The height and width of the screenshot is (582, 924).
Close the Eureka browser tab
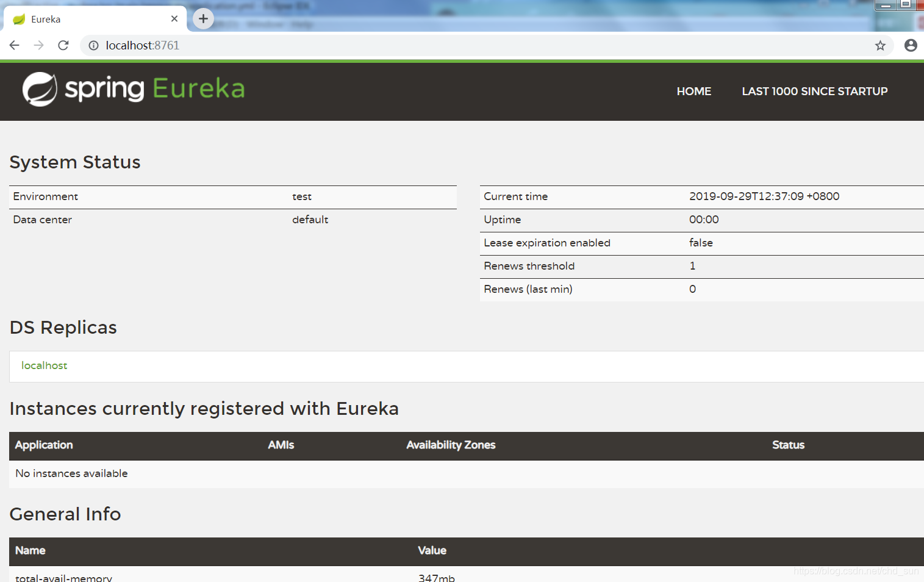pos(174,19)
